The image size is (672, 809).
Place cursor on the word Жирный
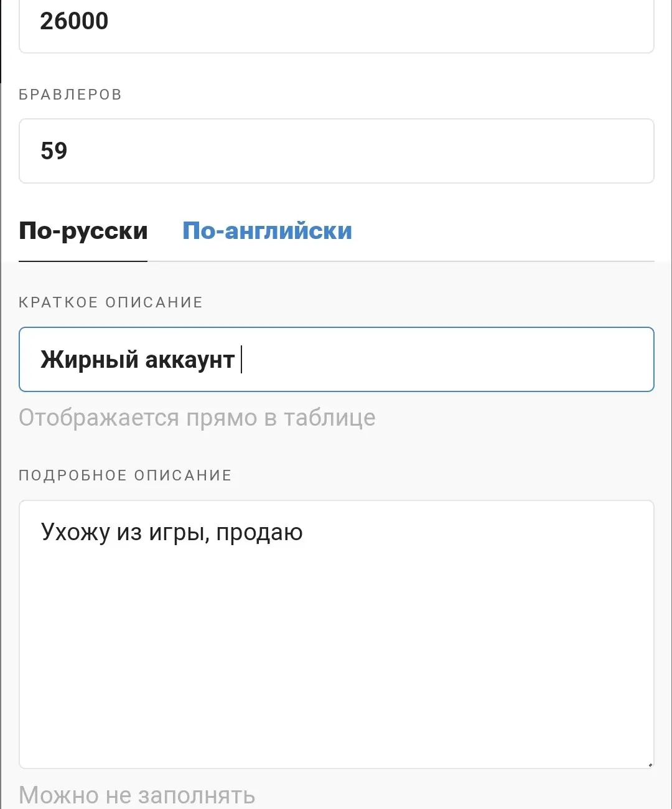click(x=90, y=360)
